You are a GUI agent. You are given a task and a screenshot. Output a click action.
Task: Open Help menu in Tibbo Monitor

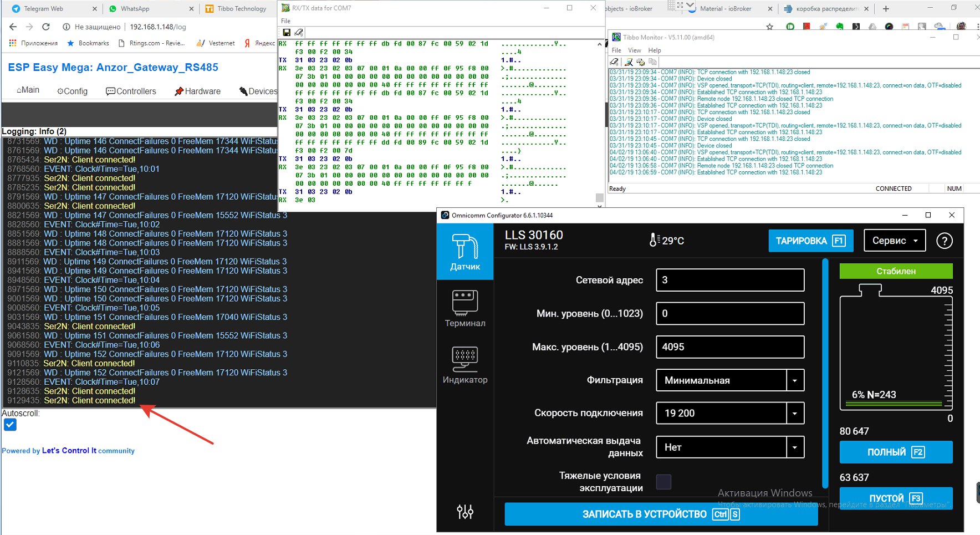click(x=655, y=50)
